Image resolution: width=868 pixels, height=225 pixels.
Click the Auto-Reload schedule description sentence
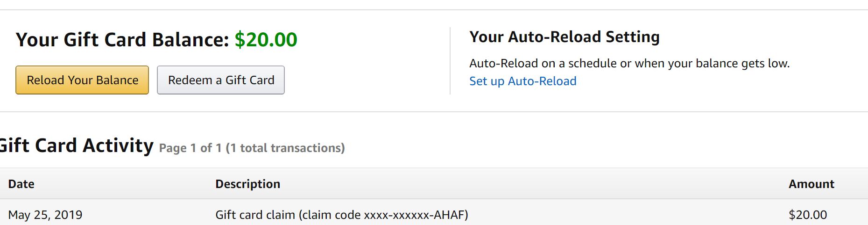point(629,63)
